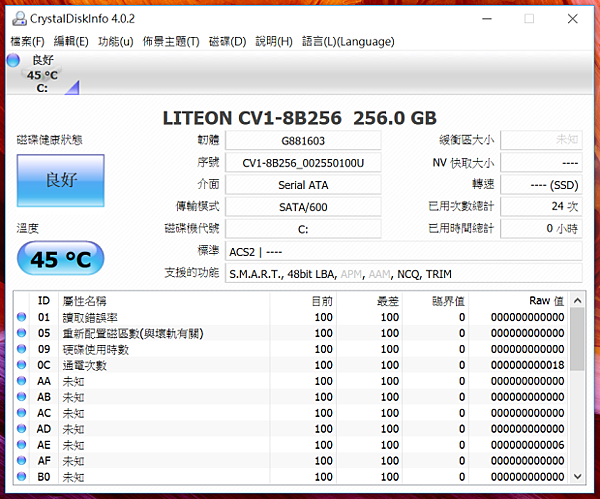The width and height of the screenshot is (600, 499).
Task: Click the interface field Serial ATA
Action: [x=303, y=185]
